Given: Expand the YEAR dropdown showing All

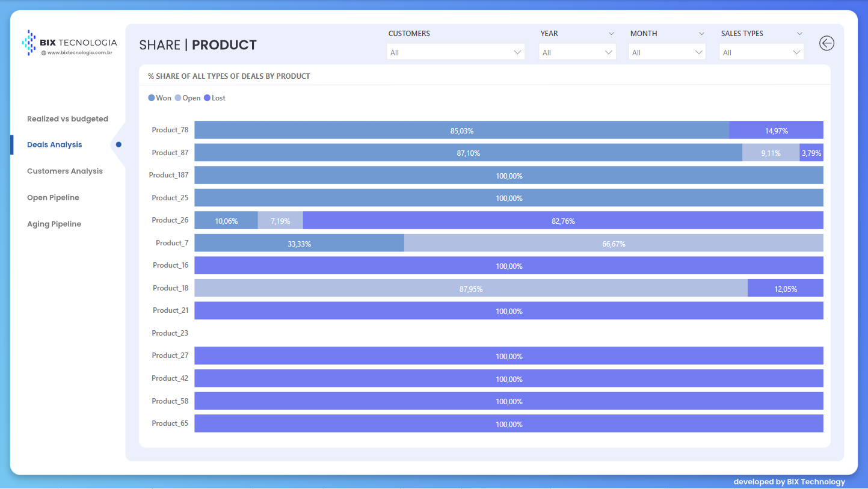Looking at the screenshot, I should (577, 52).
